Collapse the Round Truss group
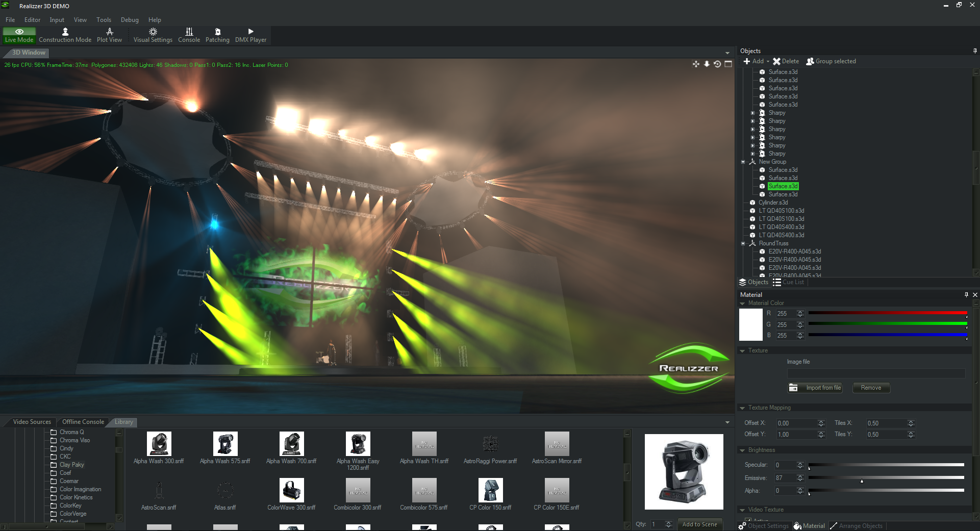The width and height of the screenshot is (980, 531). click(743, 243)
